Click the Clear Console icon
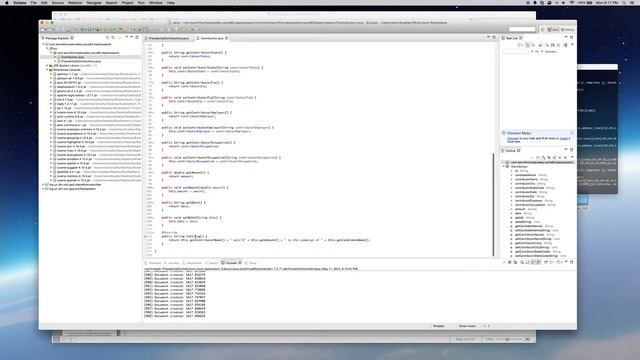The image size is (640, 360). coord(522,262)
